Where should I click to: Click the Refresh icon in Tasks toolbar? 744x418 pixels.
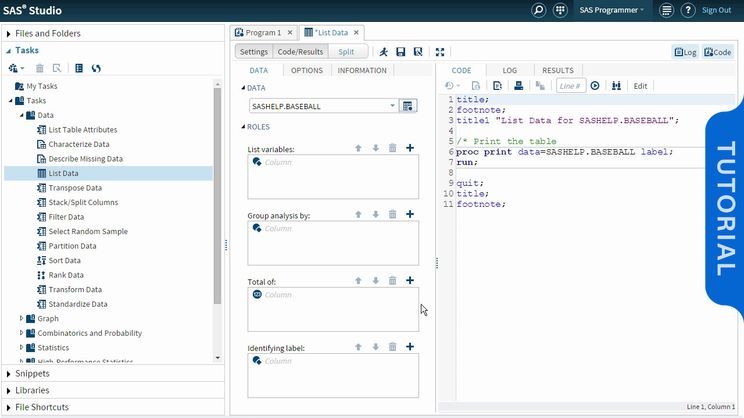click(x=96, y=68)
